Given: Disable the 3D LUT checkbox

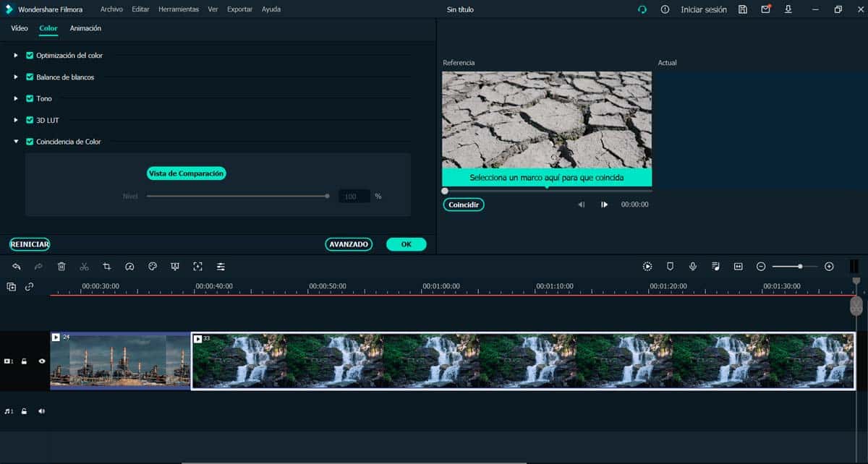Looking at the screenshot, I should point(30,120).
